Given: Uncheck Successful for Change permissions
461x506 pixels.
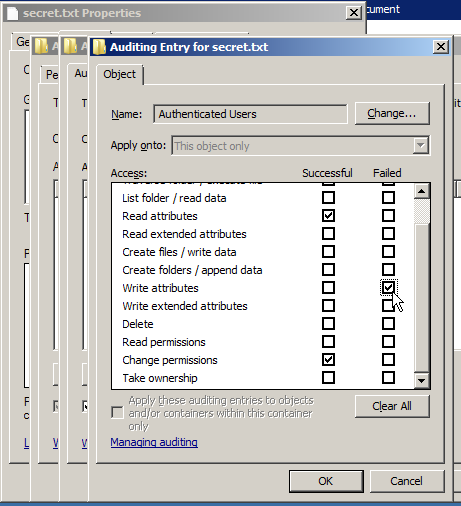Looking at the screenshot, I should [328, 360].
